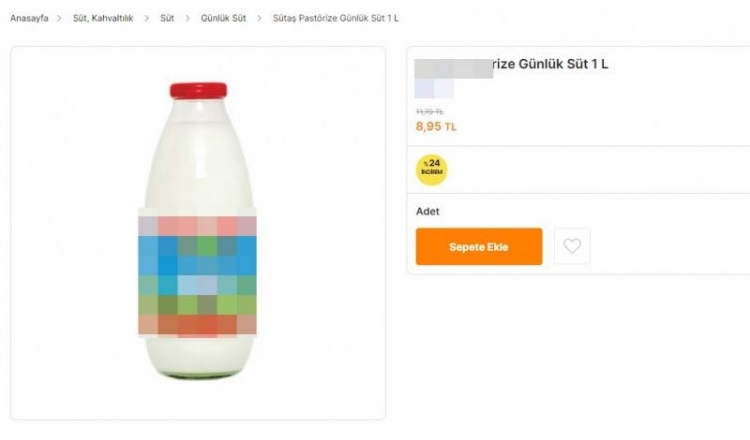Click the chevron after Günlük Süt breadcrumb

259,19
